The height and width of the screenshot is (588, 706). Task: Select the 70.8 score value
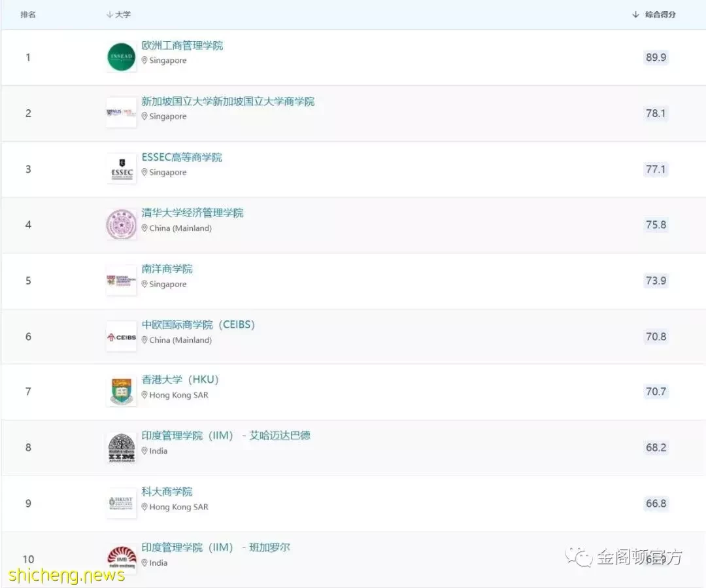click(656, 337)
